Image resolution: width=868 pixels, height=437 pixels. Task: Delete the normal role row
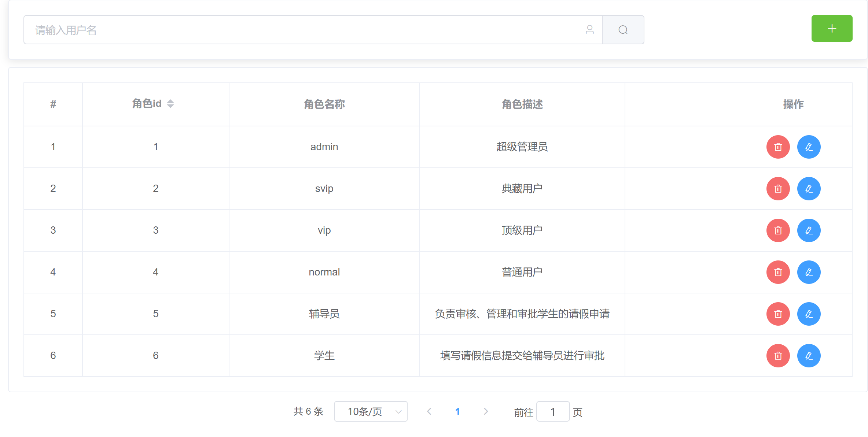[778, 272]
